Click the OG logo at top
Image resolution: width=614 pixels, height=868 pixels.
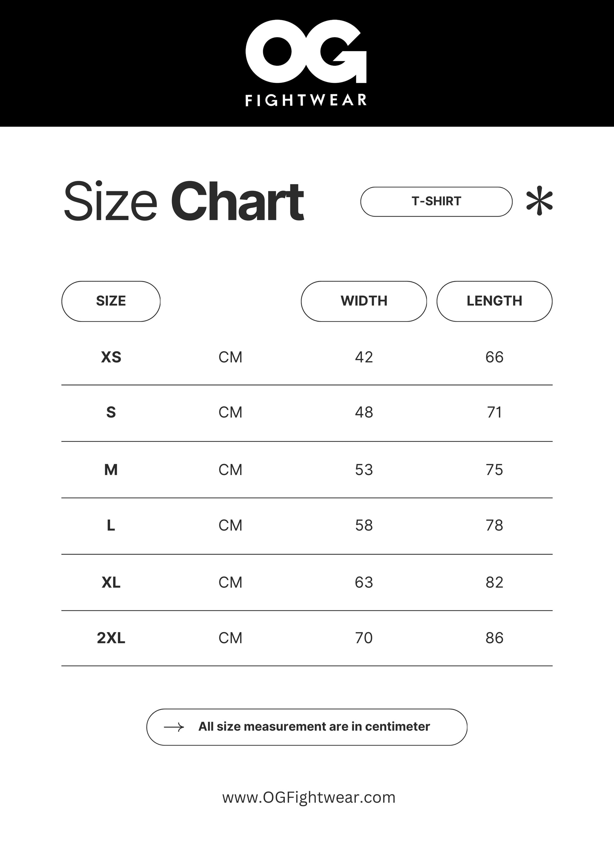click(x=305, y=52)
